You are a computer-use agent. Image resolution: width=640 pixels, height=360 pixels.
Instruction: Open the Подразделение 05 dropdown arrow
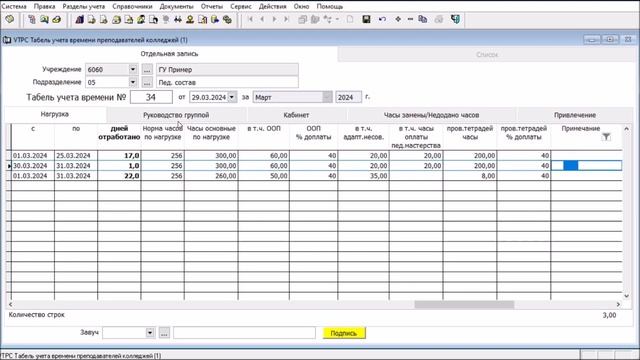tap(133, 82)
